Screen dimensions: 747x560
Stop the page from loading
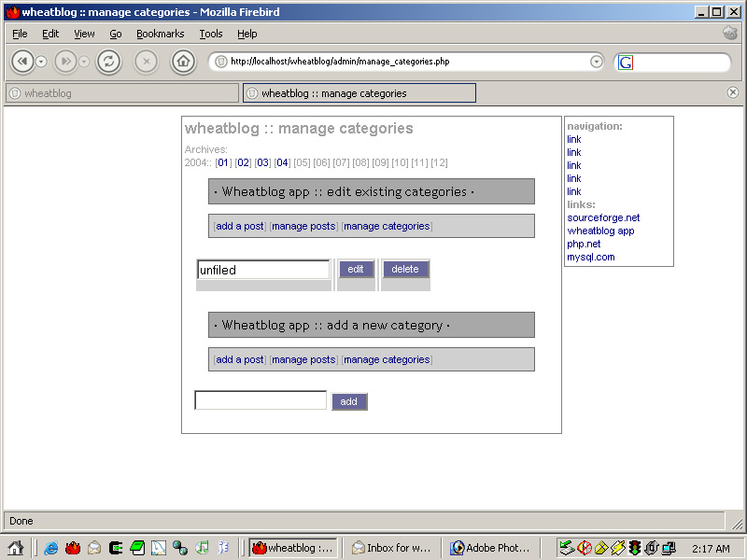coord(146,62)
